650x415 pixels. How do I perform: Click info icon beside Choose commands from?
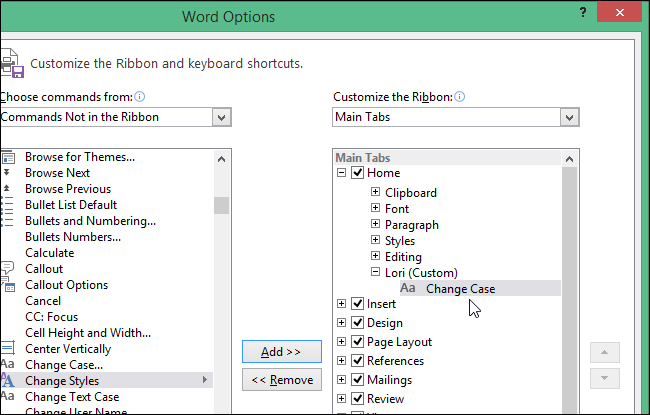(140, 97)
